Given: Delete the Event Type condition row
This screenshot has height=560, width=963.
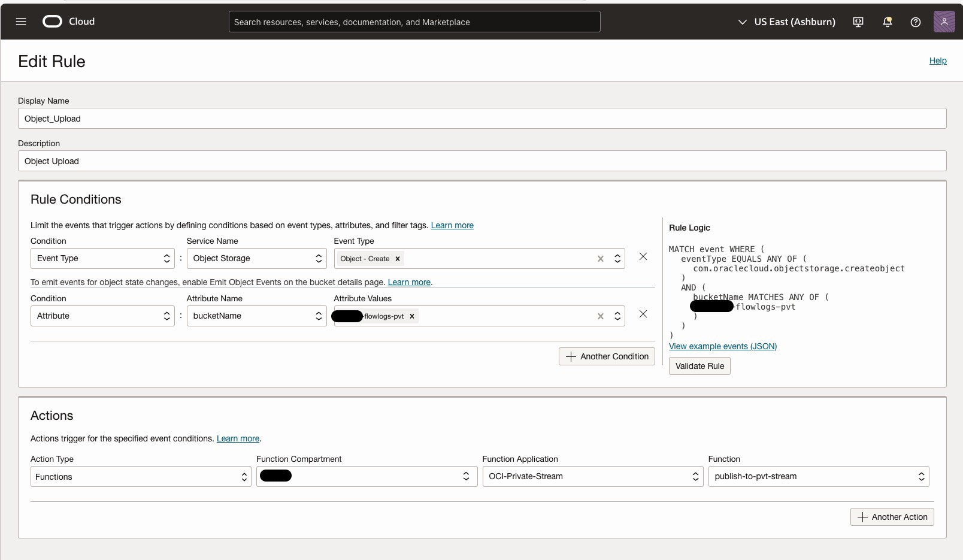Looking at the screenshot, I should (x=643, y=256).
